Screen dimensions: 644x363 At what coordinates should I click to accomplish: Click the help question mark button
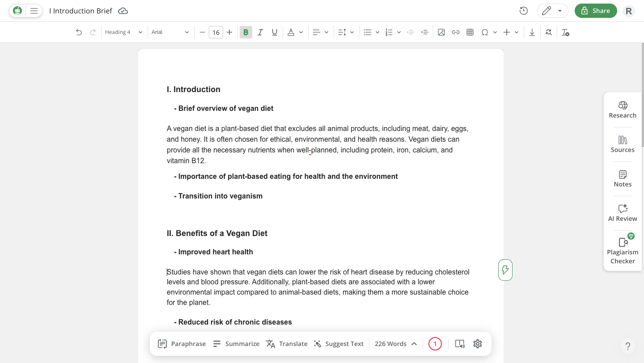[628, 346]
